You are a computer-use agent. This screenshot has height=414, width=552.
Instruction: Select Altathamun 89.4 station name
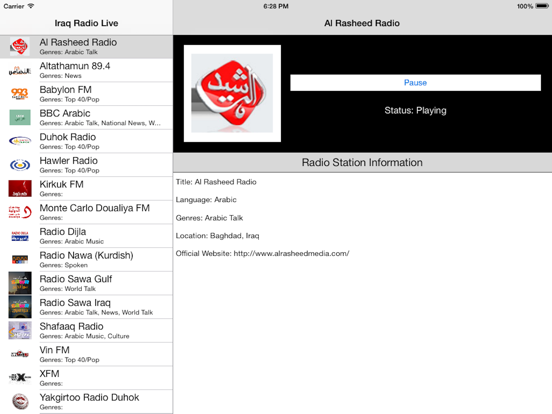[x=75, y=66]
